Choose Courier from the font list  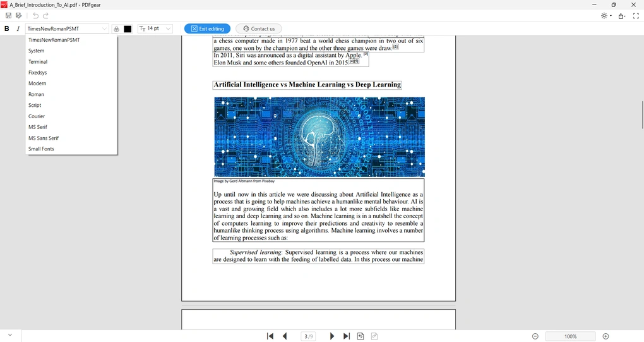(37, 116)
